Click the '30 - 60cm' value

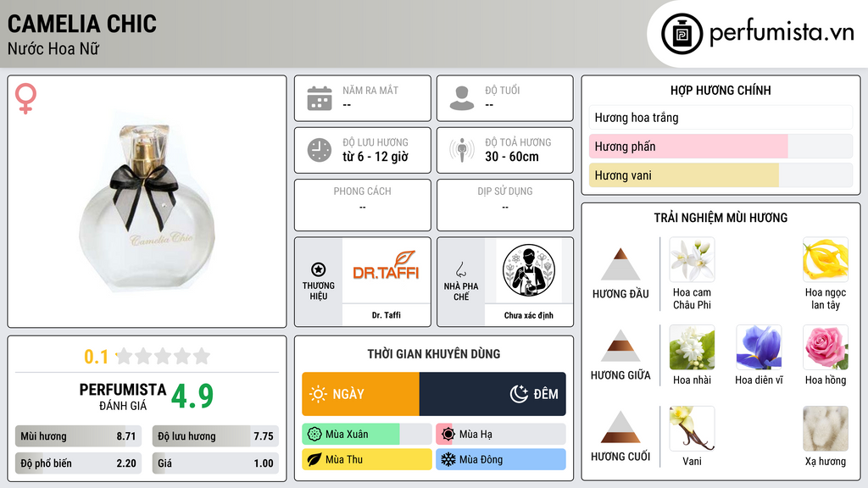(512, 157)
